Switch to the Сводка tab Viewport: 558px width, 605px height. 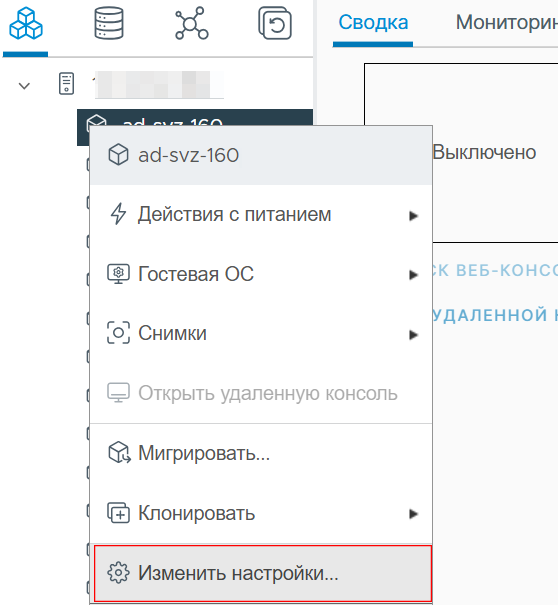point(373,22)
